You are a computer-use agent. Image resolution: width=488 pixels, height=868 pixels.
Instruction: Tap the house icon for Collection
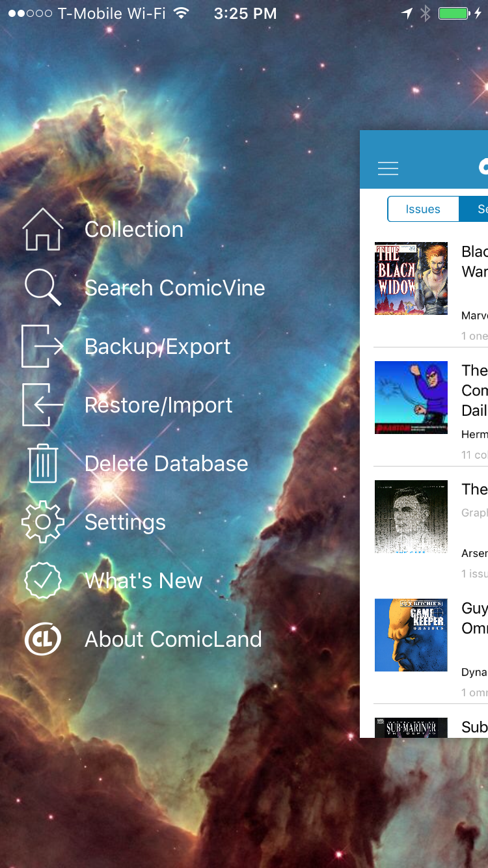(43, 229)
